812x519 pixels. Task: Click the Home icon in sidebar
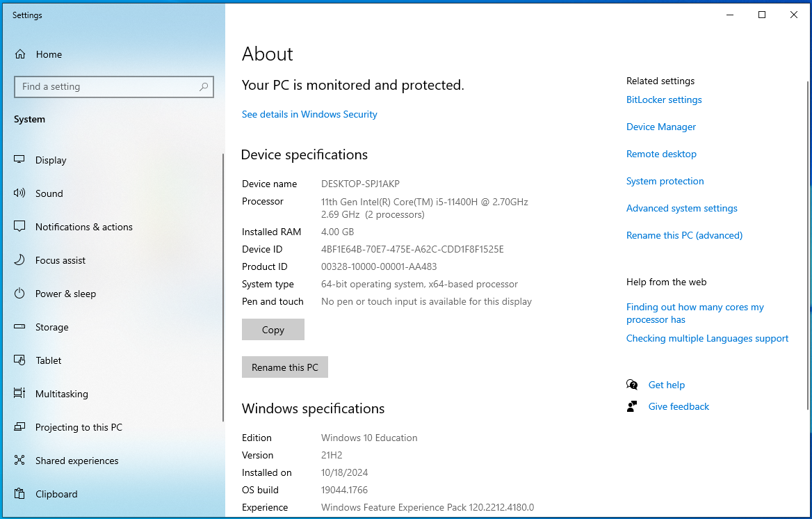20,54
